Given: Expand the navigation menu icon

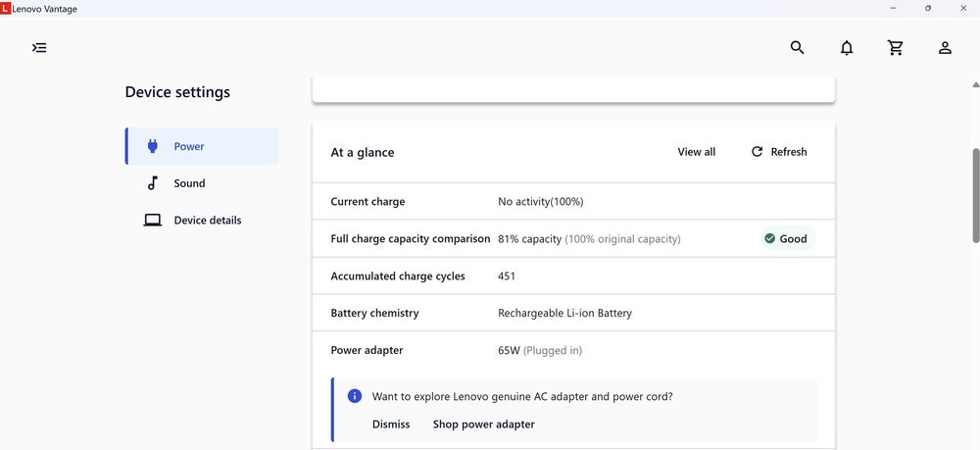Looking at the screenshot, I should coord(39,47).
